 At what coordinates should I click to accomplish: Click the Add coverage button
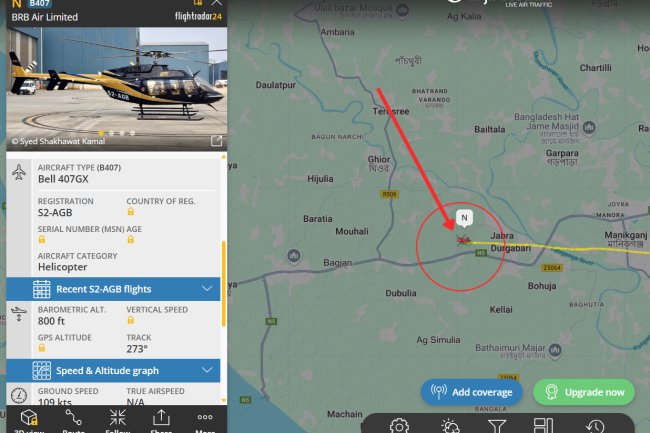coord(472,392)
